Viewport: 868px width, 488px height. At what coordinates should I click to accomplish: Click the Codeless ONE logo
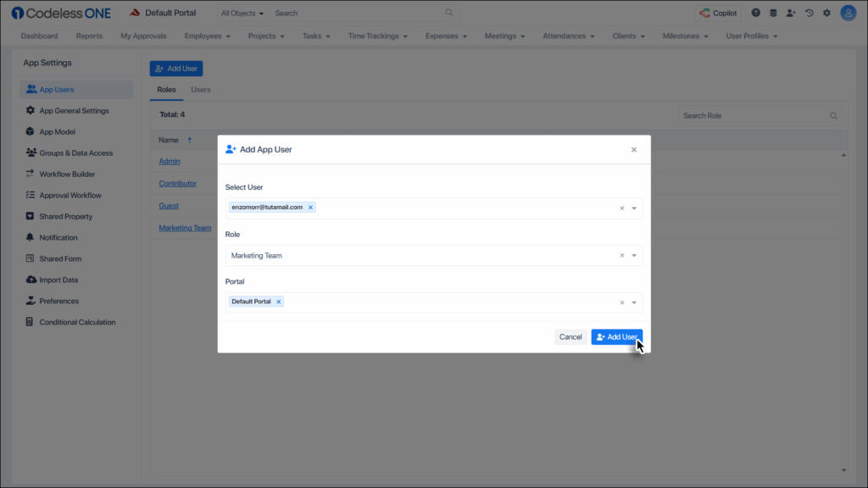61,13
